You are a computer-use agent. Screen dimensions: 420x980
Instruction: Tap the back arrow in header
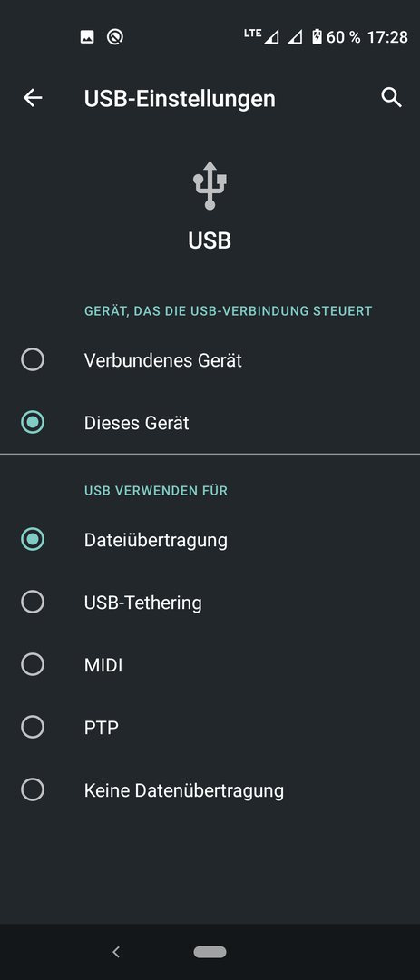coord(33,97)
